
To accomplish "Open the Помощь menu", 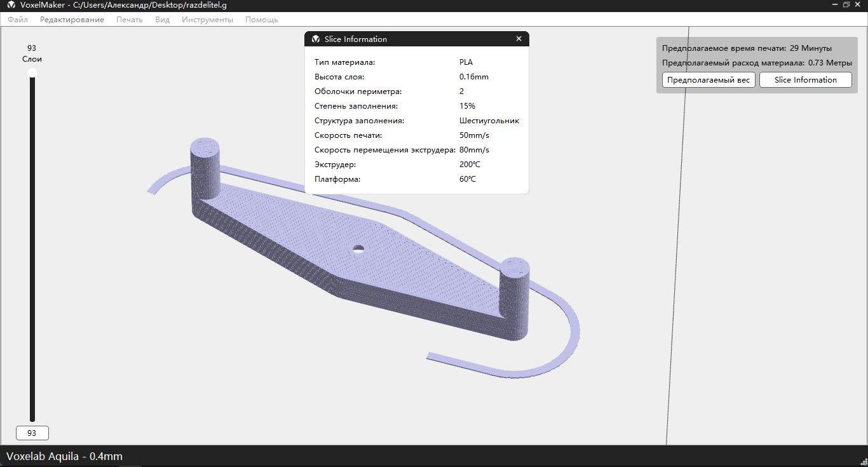I will [261, 20].
